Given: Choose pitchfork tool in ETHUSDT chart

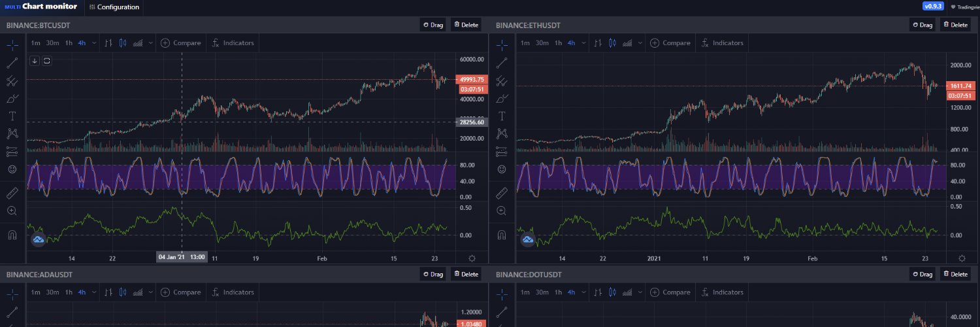Looking at the screenshot, I should [502, 81].
